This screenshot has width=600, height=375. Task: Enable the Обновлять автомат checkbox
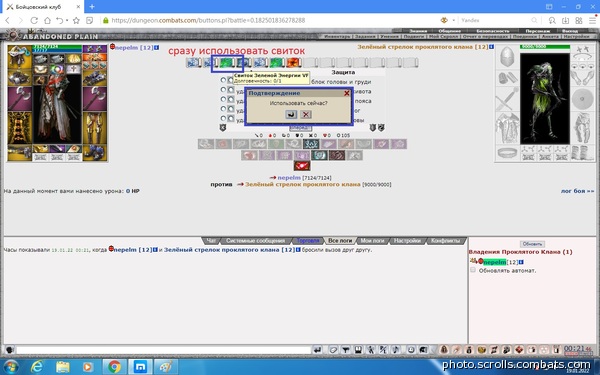tap(473, 270)
